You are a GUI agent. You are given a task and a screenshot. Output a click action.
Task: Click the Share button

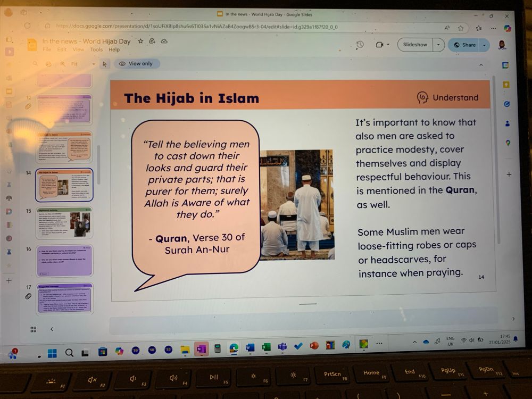464,45
